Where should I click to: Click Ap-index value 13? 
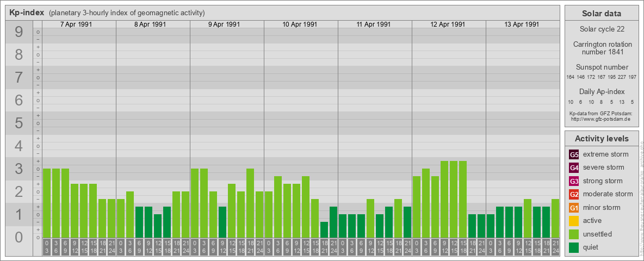tap(622, 102)
